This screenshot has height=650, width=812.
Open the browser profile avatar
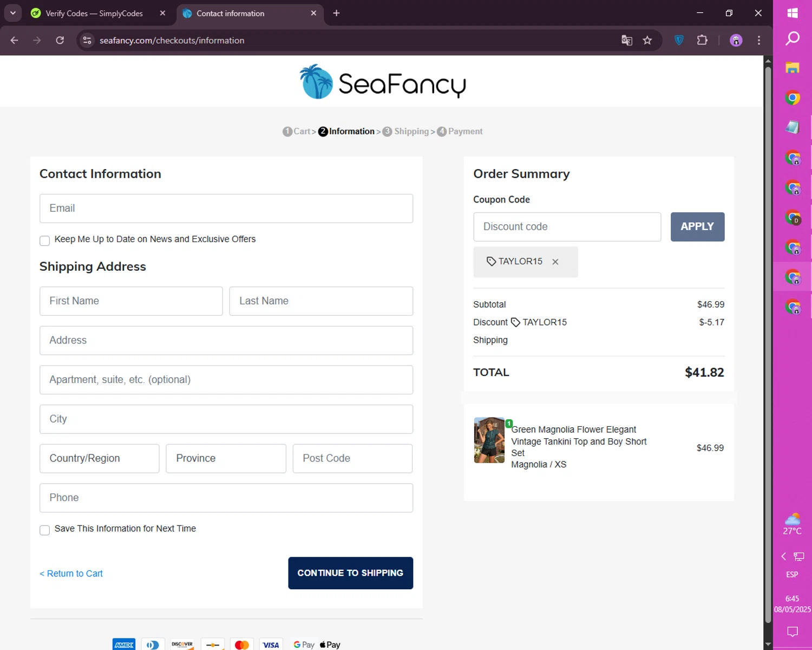point(736,40)
